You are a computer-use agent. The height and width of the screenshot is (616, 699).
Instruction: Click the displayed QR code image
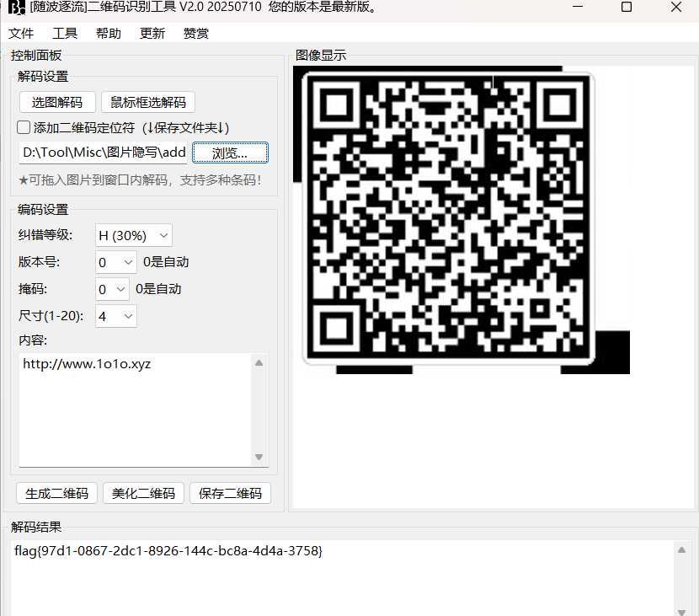click(x=448, y=219)
